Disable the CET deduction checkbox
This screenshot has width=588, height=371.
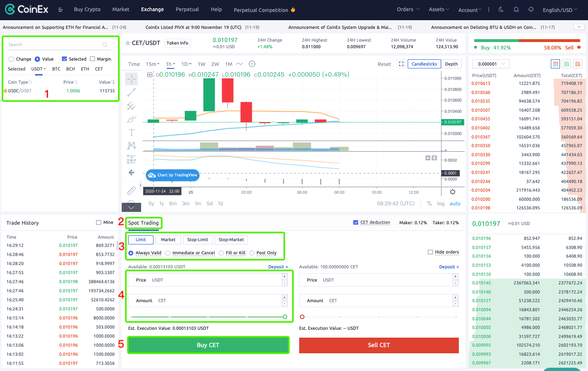click(x=356, y=222)
